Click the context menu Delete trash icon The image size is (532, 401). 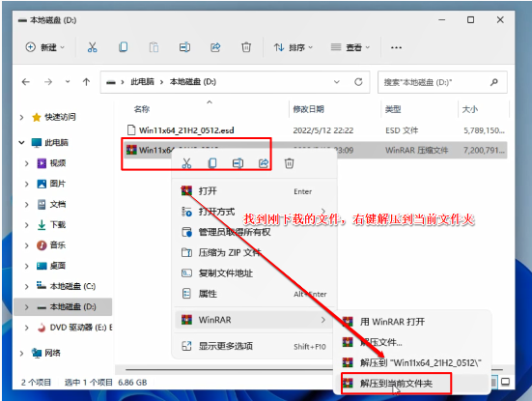289,163
